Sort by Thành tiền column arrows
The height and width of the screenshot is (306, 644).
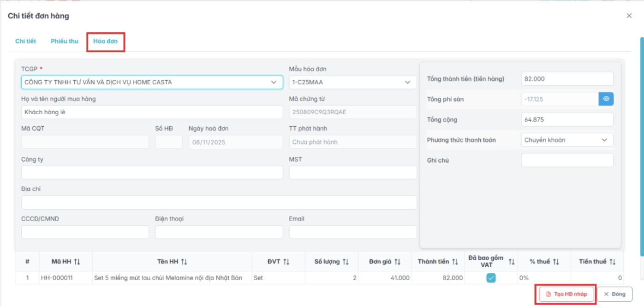point(455,262)
